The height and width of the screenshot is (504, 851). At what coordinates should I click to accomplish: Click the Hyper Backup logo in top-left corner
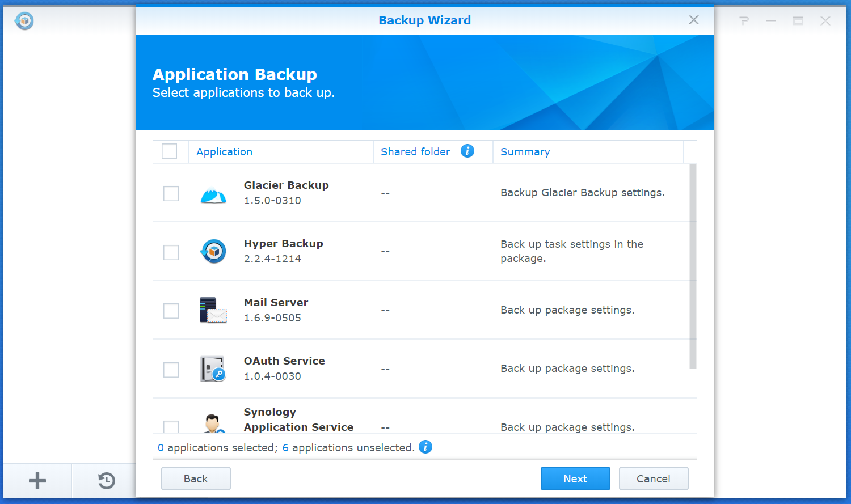[x=24, y=21]
